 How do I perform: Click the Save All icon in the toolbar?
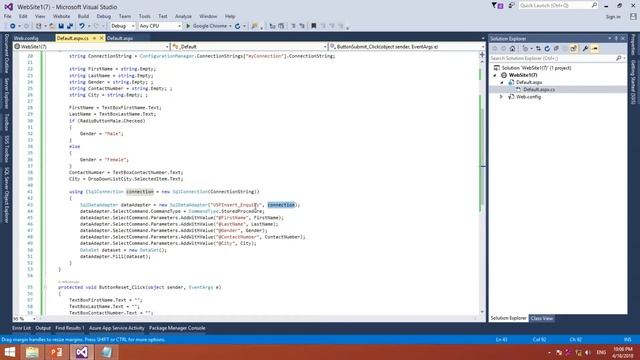[70, 26]
